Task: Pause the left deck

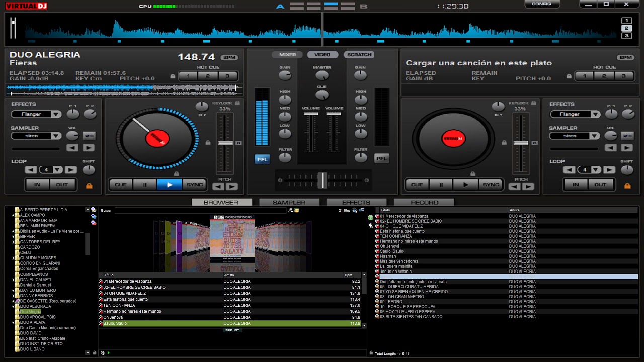Action: click(x=145, y=185)
